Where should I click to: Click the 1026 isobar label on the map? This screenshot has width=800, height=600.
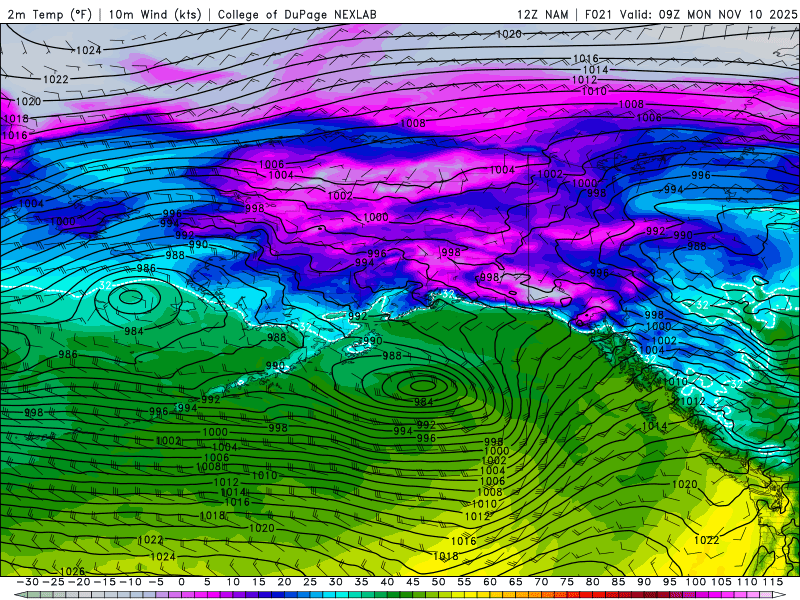(x=72, y=571)
